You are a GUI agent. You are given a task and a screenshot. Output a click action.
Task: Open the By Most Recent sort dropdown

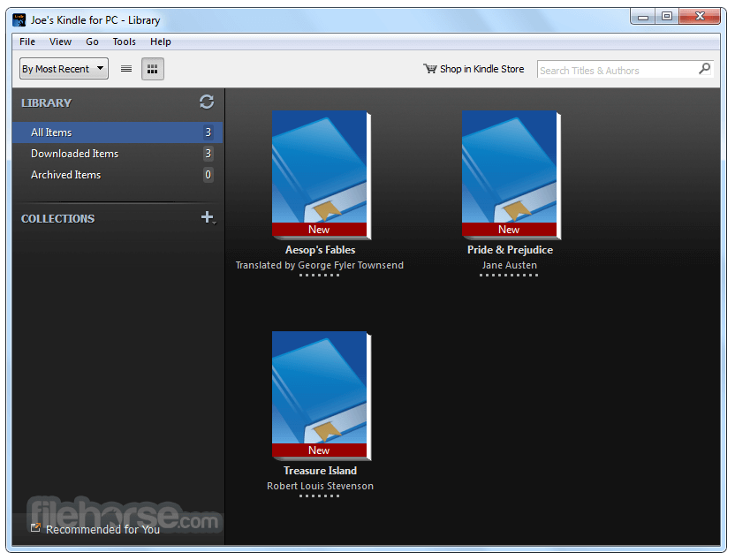tap(64, 69)
